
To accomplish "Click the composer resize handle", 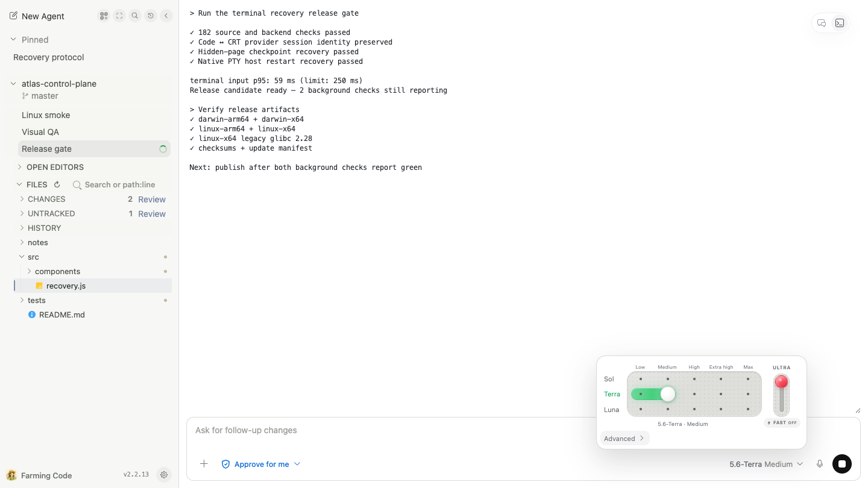I will click(857, 410).
